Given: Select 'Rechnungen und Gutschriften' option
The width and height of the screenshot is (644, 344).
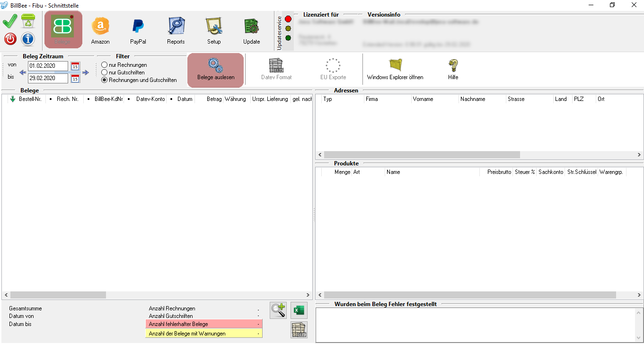Looking at the screenshot, I should 105,80.
